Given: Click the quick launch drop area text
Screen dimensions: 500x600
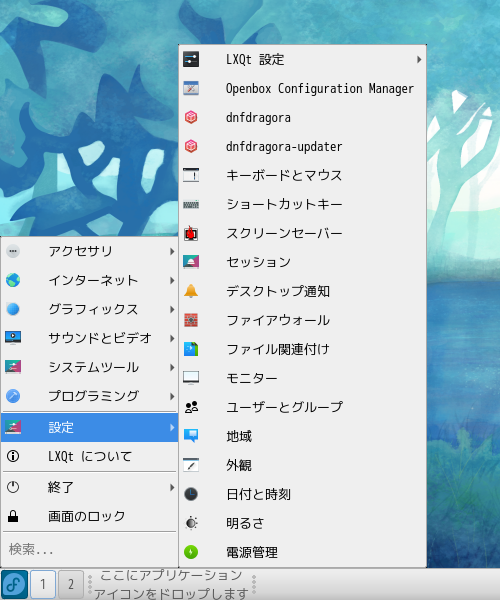Looking at the screenshot, I should tap(171, 584).
